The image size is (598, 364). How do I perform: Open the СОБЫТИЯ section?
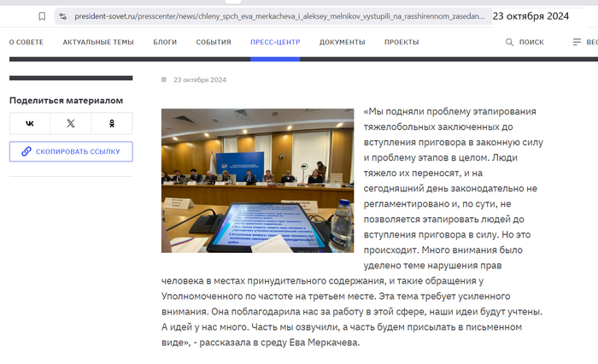pyautogui.click(x=214, y=42)
